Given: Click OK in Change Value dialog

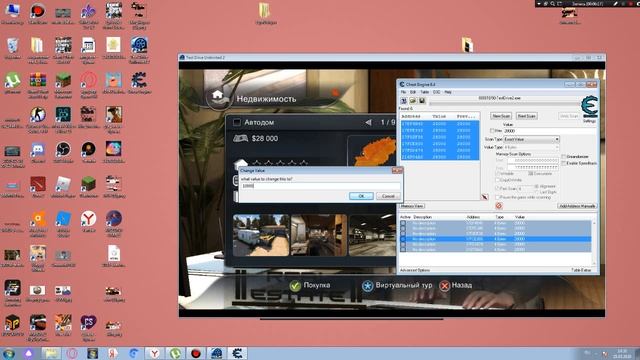Looking at the screenshot, I should point(361,196).
